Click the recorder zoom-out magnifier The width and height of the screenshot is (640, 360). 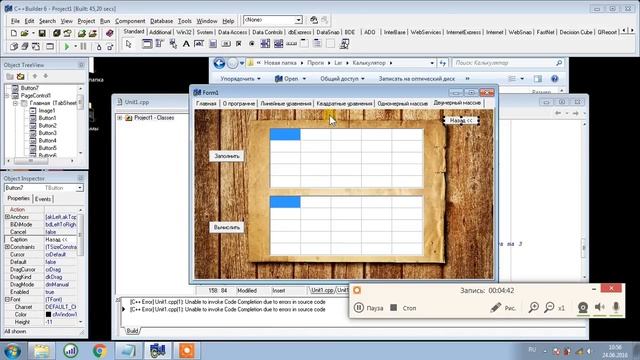(549, 307)
